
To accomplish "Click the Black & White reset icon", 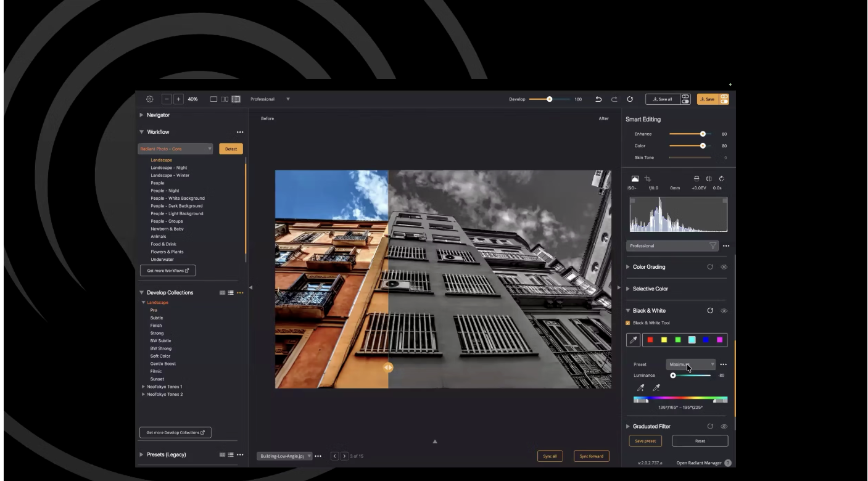I will [x=710, y=311].
